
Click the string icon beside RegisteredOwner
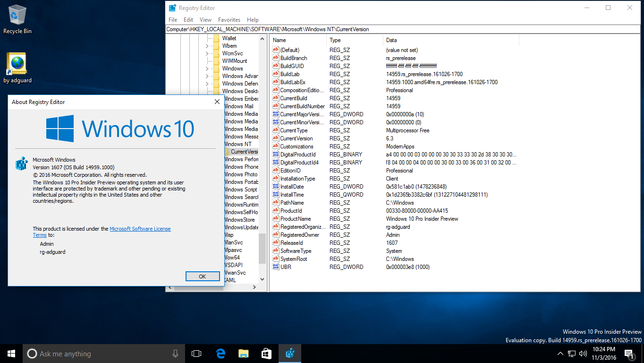[x=276, y=235]
